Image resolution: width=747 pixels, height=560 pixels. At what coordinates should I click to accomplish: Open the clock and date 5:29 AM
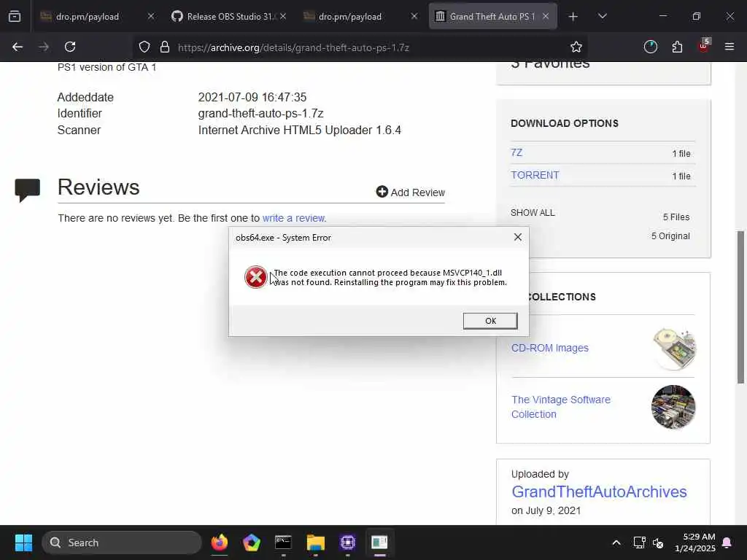coord(694,542)
